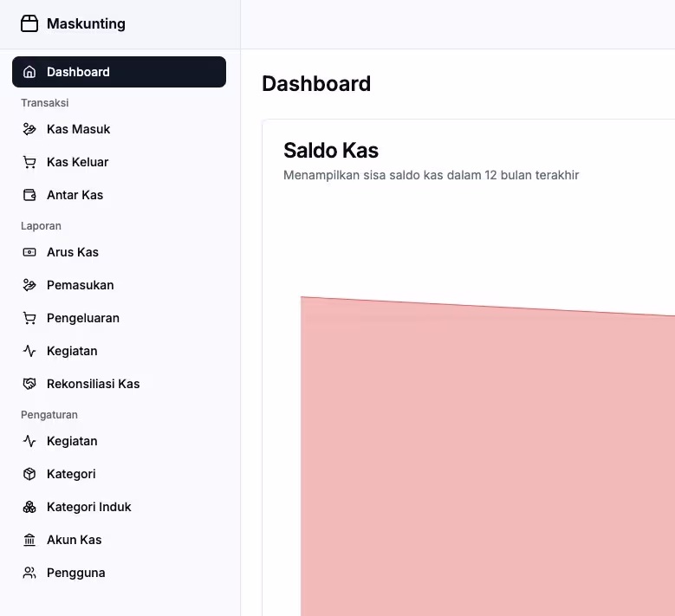Viewport: 675px width, 616px height.
Task: Open the Kas Keluar label
Action: click(77, 162)
